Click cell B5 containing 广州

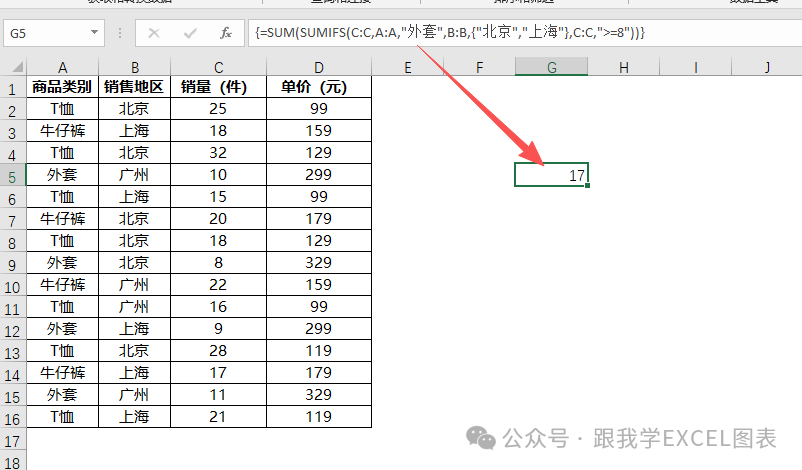point(135,175)
